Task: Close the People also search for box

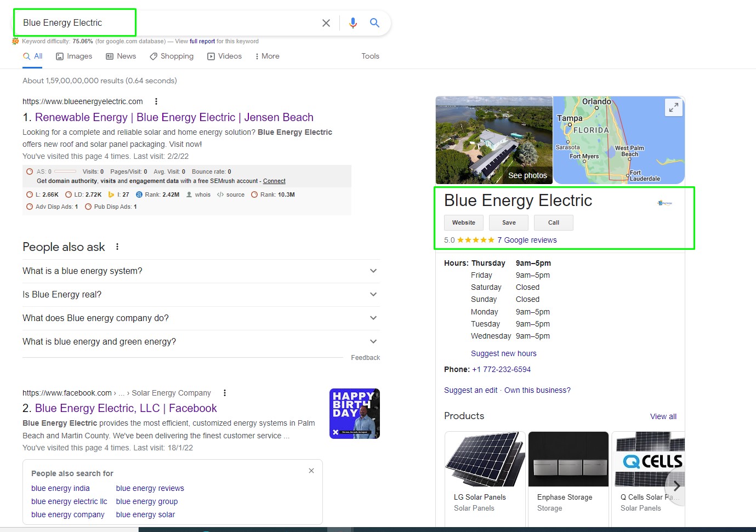Action: [x=311, y=471]
